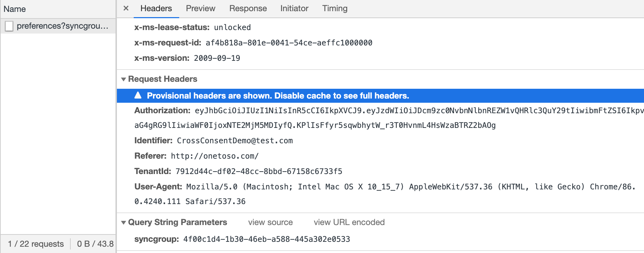Click the TenantId header value
644x253 pixels.
pos(259,172)
